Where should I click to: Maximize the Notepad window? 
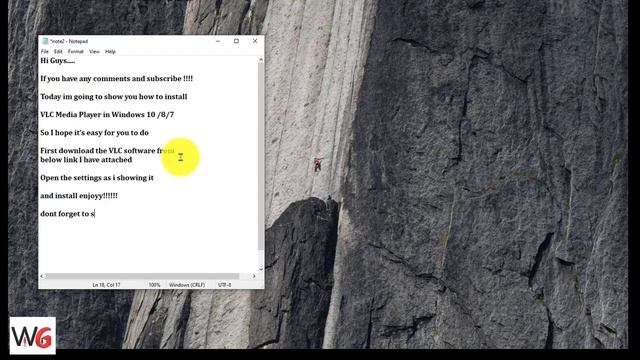click(x=236, y=41)
